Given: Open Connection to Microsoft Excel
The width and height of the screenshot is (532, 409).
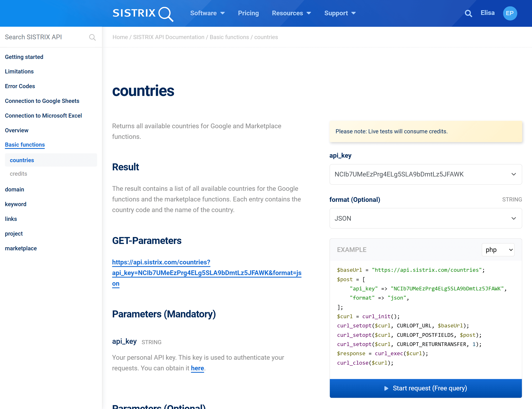Looking at the screenshot, I should (43, 116).
